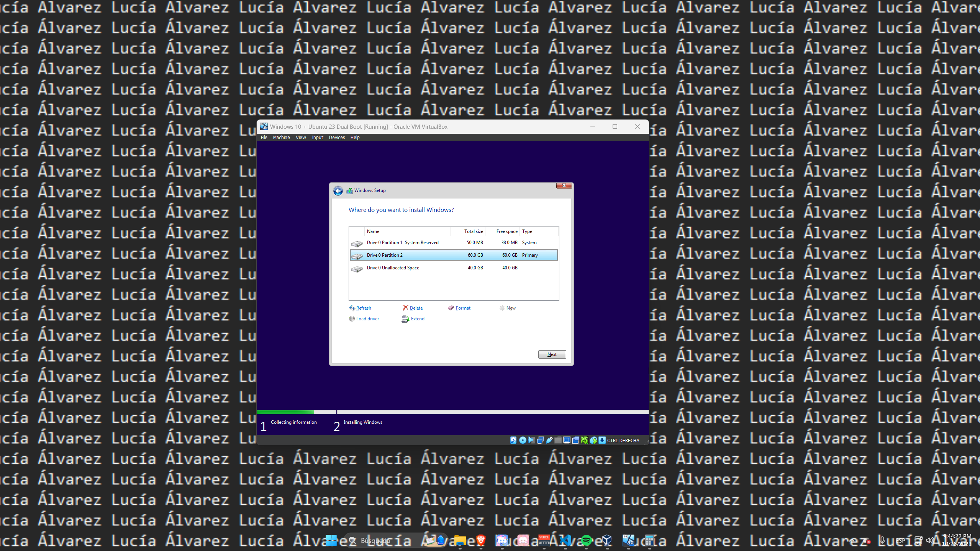Click the mouse integration icon in VirtualBox status bar
Viewport: 980px width, 551px height.
click(x=593, y=440)
